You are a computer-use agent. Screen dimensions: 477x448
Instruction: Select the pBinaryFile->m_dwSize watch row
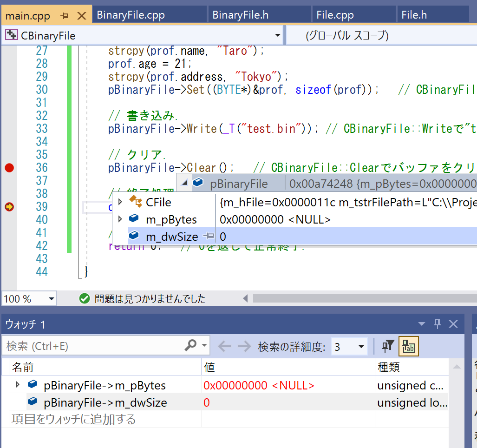tap(229, 402)
